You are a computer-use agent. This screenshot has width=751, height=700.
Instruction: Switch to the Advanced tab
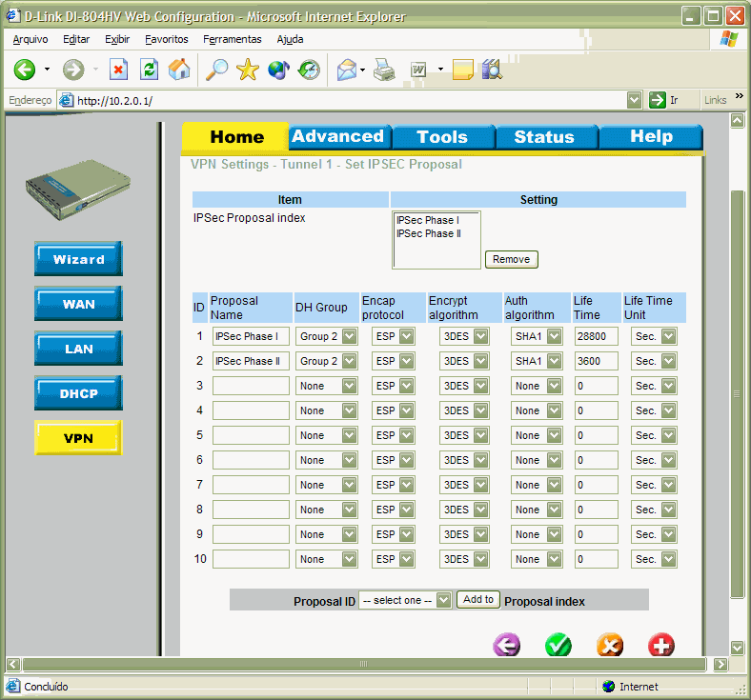[337, 136]
